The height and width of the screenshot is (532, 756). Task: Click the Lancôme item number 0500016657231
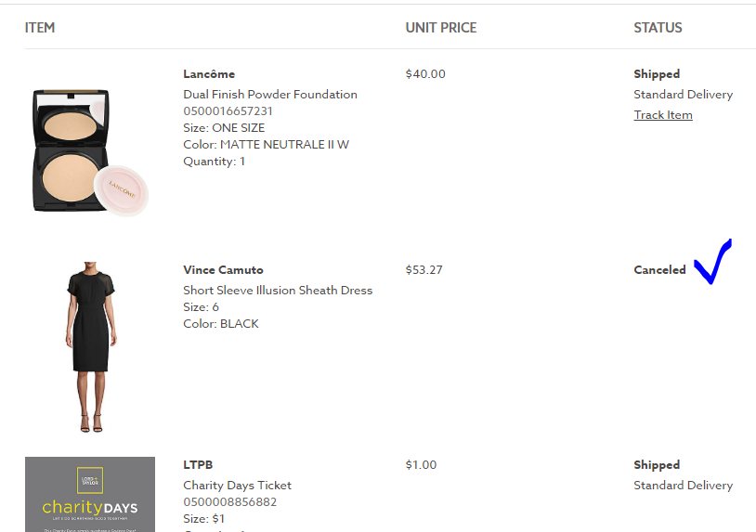coord(228,111)
